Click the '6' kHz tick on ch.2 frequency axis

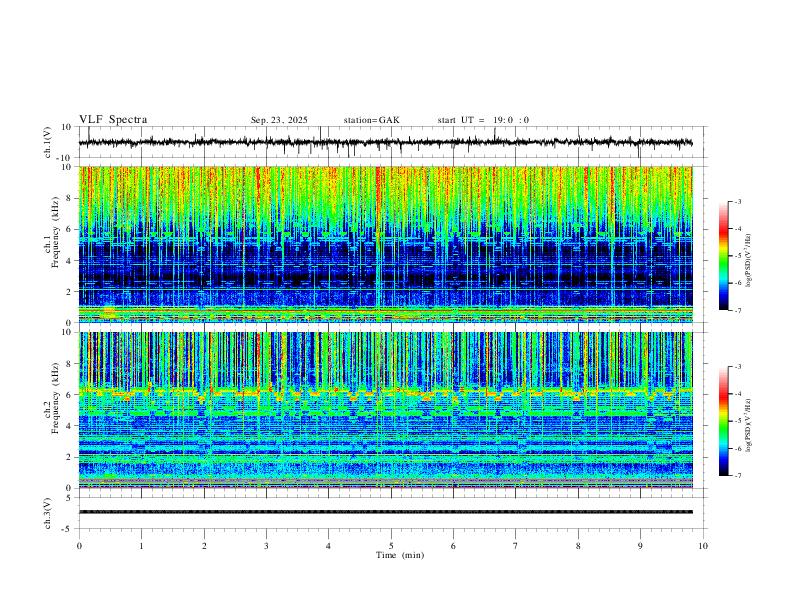tap(70, 395)
